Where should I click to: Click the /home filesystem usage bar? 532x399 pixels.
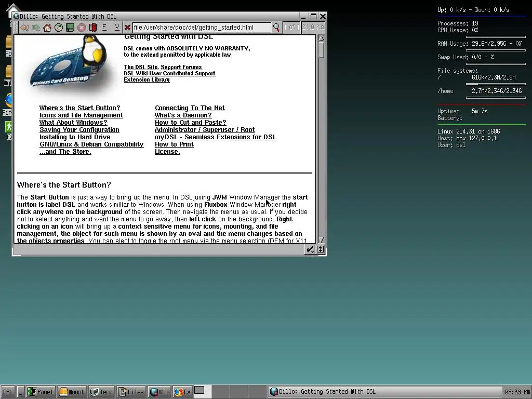click(496, 98)
